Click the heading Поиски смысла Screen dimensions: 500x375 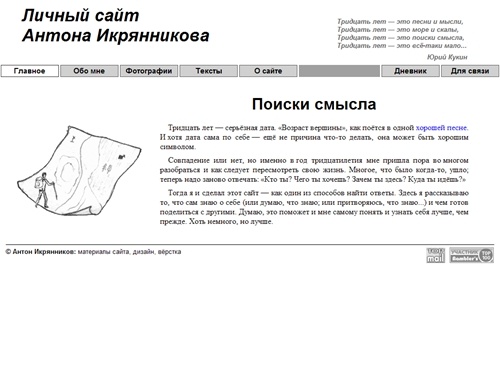click(314, 104)
